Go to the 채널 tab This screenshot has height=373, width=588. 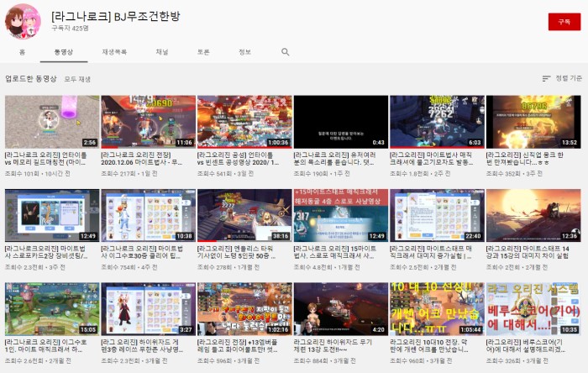tap(162, 52)
